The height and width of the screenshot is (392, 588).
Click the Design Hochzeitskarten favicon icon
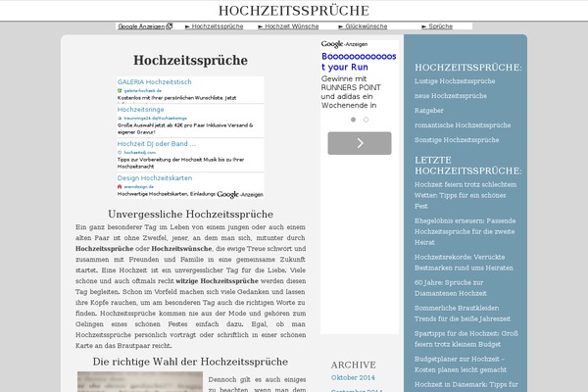pyautogui.click(x=120, y=186)
